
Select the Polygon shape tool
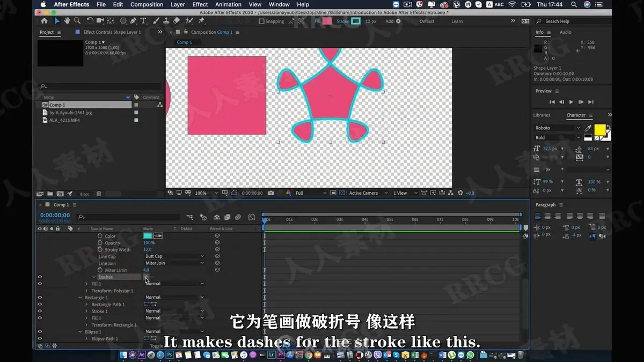tap(123, 21)
